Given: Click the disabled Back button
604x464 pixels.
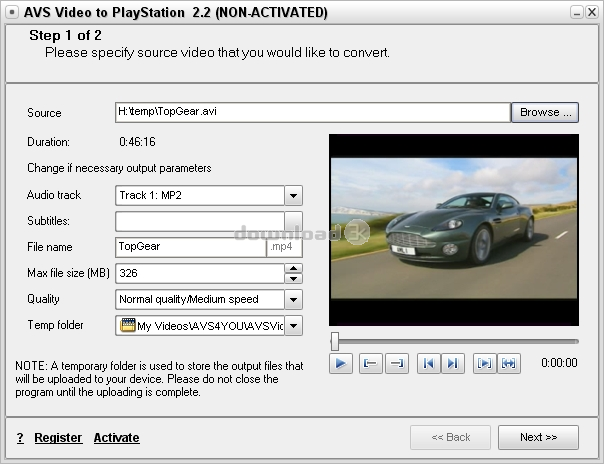Looking at the screenshot, I should tap(450, 437).
